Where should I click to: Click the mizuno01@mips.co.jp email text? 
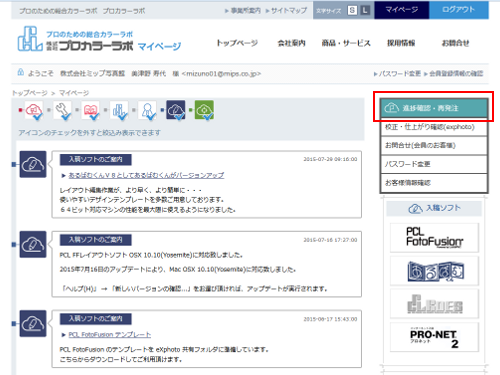(221, 74)
